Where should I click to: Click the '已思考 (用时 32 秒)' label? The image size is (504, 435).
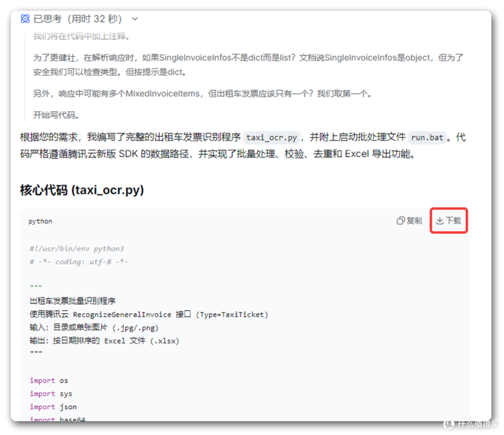tap(77, 19)
